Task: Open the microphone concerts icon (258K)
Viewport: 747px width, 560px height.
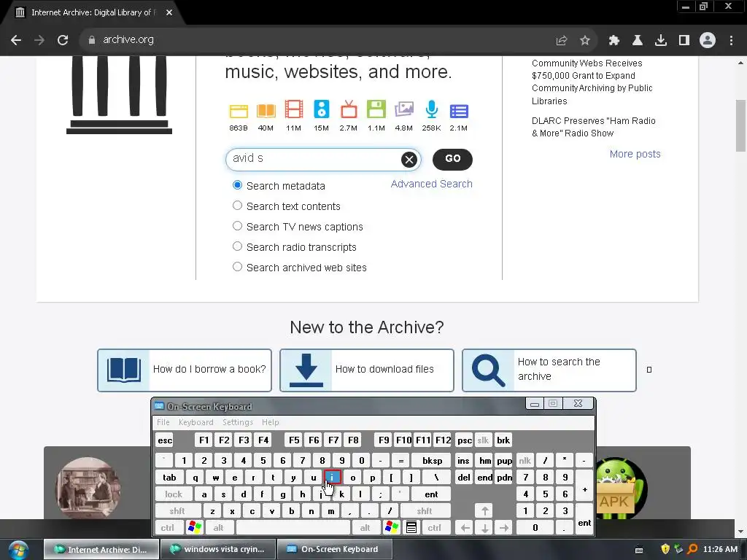Action: pyautogui.click(x=432, y=109)
